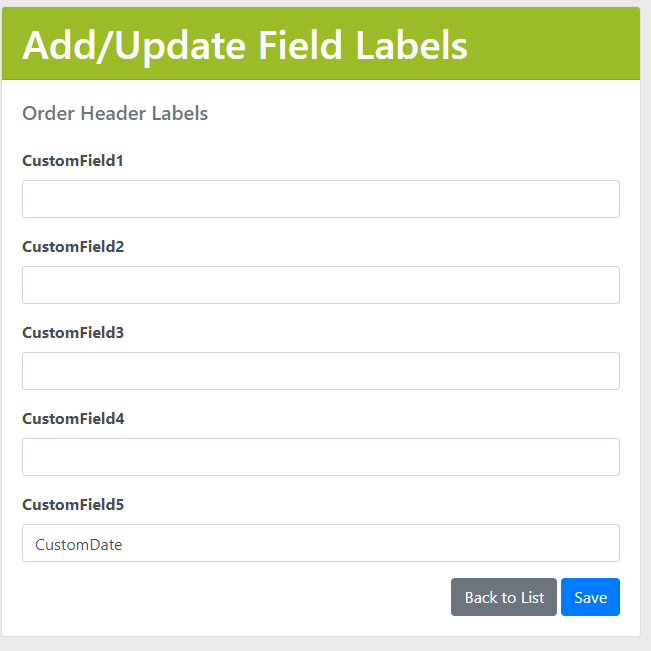Click the CustomField5 label text
651x651 pixels.
click(73, 504)
